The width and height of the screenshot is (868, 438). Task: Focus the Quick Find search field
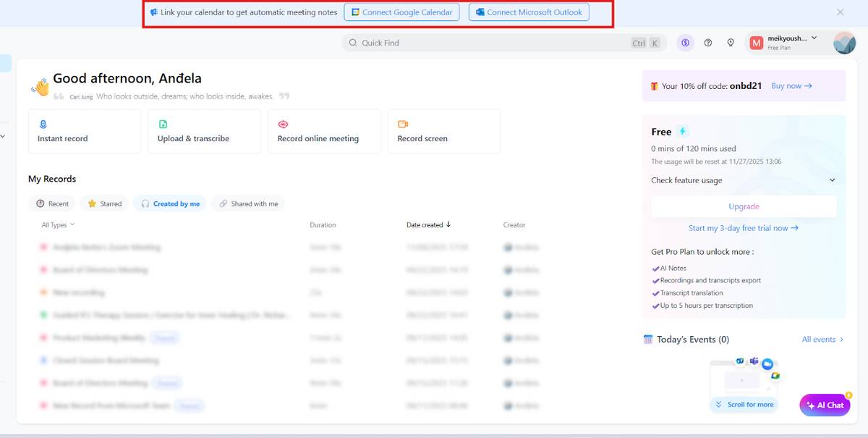pyautogui.click(x=492, y=43)
